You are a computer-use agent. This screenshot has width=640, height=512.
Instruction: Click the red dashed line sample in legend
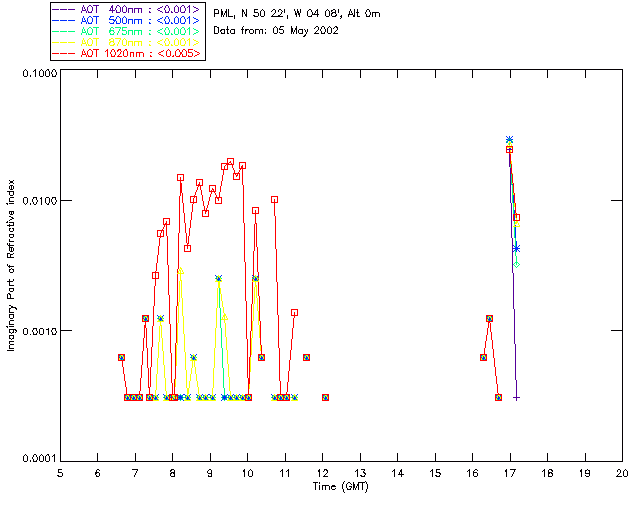click(x=64, y=53)
